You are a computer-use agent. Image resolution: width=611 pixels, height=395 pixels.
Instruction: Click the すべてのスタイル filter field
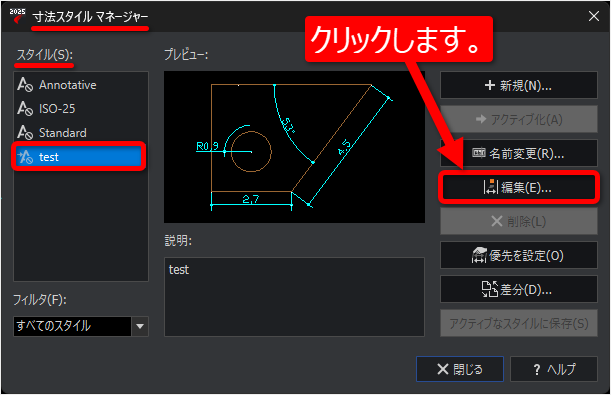(72, 326)
